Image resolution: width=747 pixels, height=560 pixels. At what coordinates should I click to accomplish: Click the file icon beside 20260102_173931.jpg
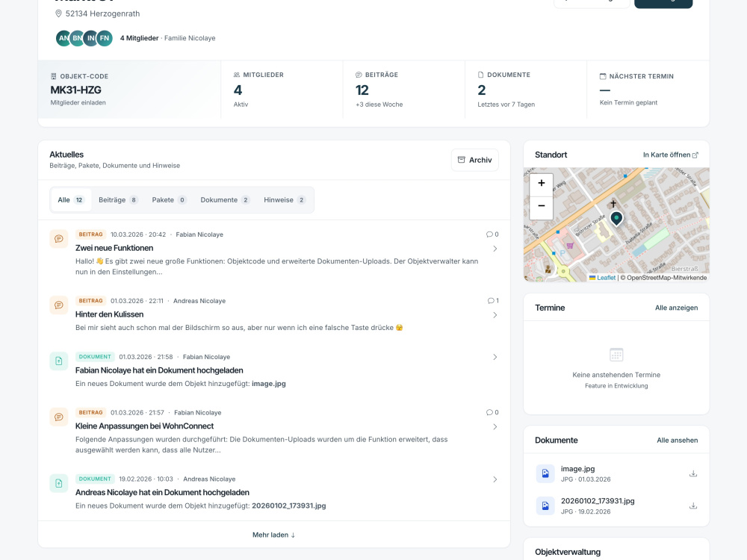click(x=545, y=505)
